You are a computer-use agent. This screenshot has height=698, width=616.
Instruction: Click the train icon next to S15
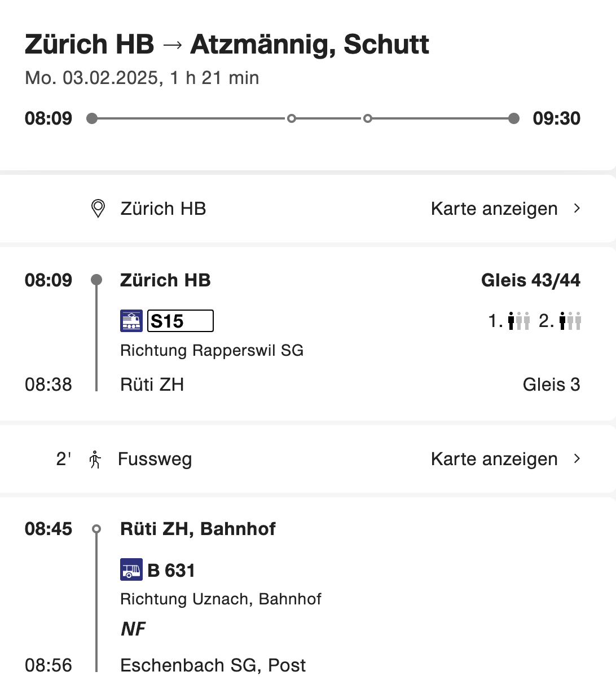(x=131, y=321)
